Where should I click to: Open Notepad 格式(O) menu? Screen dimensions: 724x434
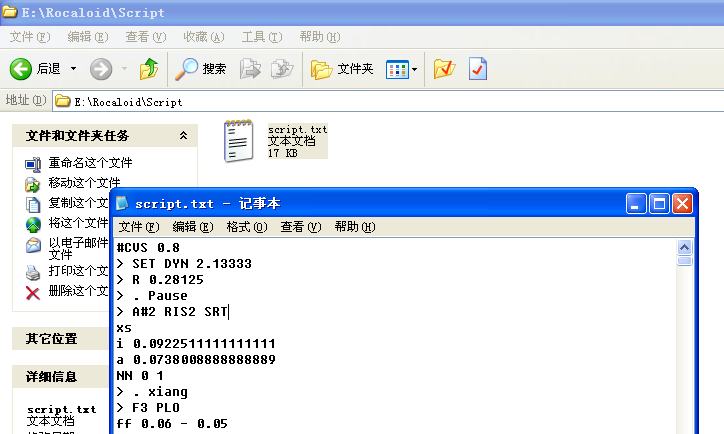point(247,227)
